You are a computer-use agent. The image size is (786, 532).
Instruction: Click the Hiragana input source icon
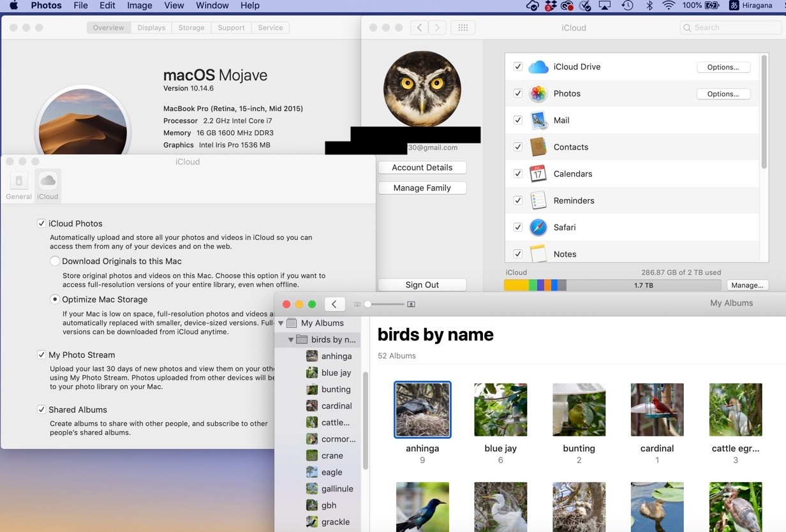734,6
